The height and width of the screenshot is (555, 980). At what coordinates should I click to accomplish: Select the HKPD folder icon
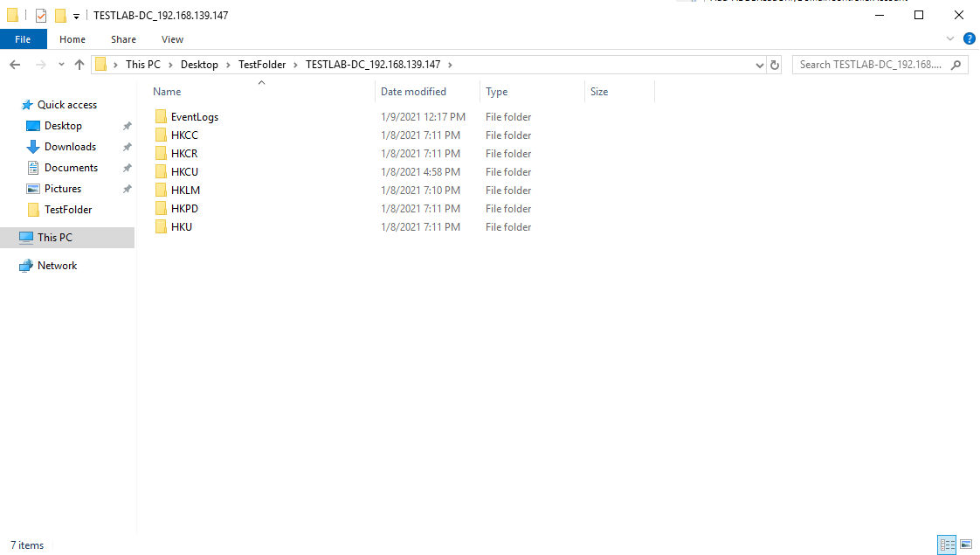coord(161,208)
